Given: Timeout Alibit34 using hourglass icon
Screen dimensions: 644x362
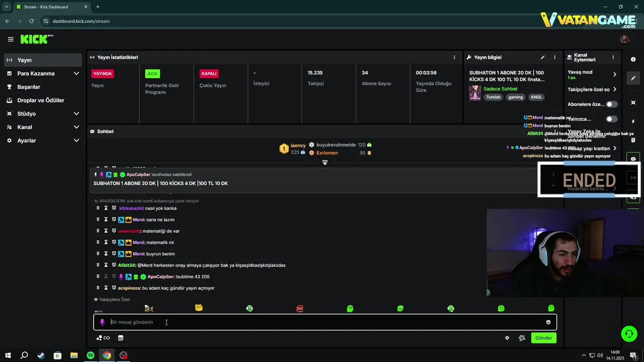Looking at the screenshot, I should pyautogui.click(x=106, y=265).
